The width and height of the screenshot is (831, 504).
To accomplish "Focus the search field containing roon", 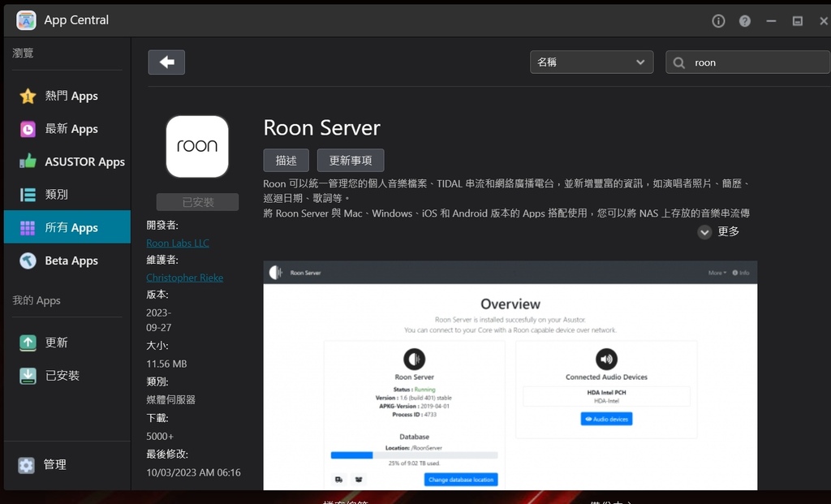I will (x=747, y=62).
